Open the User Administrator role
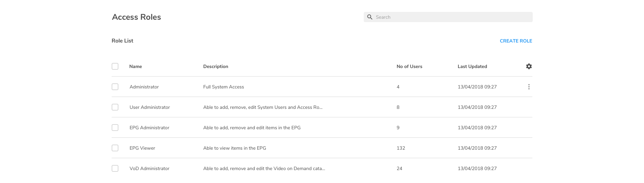 point(150,107)
